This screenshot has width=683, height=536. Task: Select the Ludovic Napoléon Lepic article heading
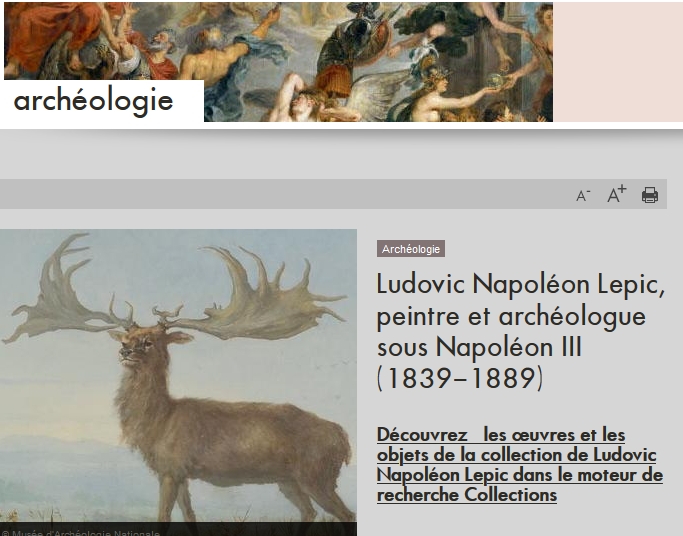(x=521, y=331)
